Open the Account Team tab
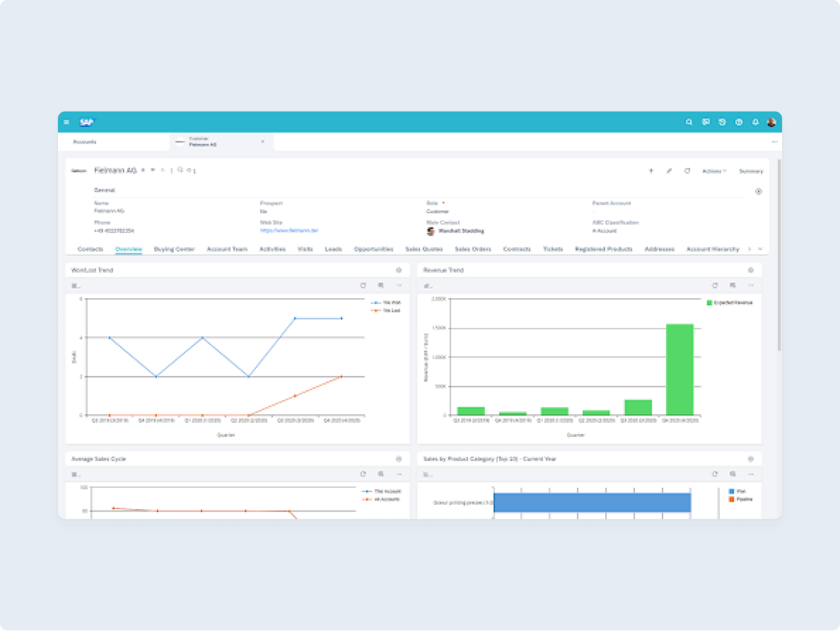Viewport: 840px width, 631px height. 227,249
